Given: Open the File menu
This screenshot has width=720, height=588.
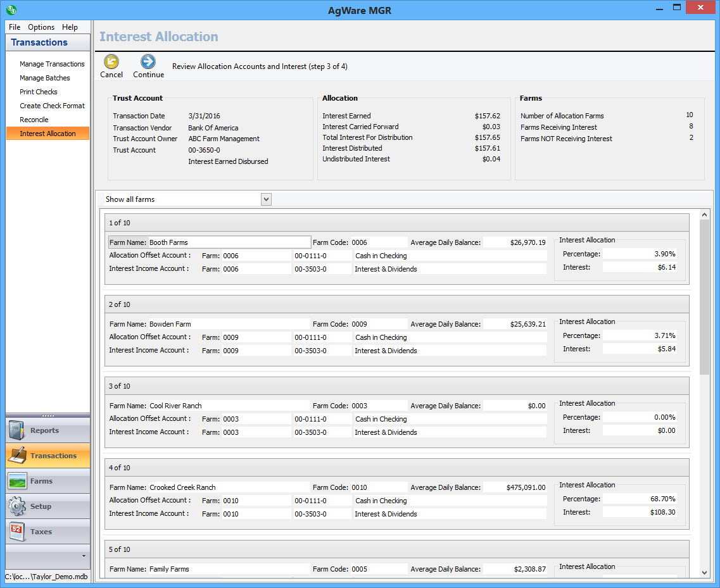Looking at the screenshot, I should click(15, 27).
